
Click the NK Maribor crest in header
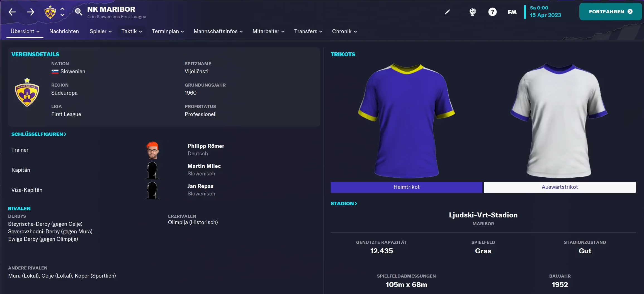[x=50, y=12]
